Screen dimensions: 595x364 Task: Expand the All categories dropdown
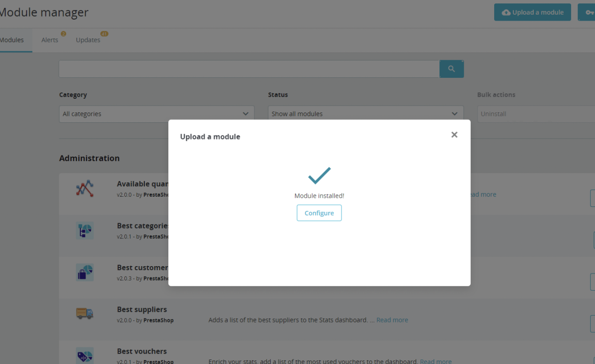click(157, 114)
